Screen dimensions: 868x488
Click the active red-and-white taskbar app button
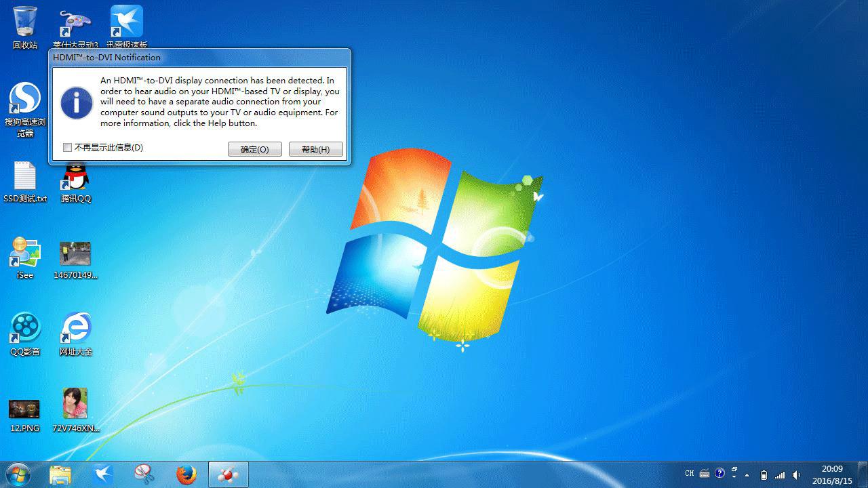229,474
